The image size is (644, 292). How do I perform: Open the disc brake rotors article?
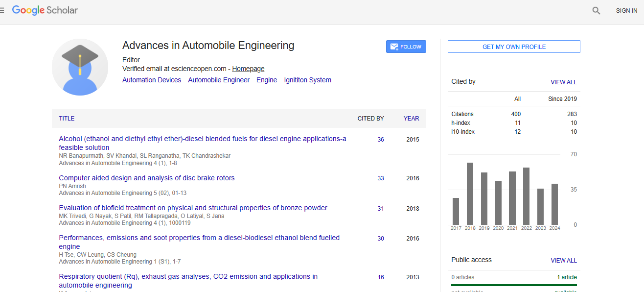click(x=147, y=178)
